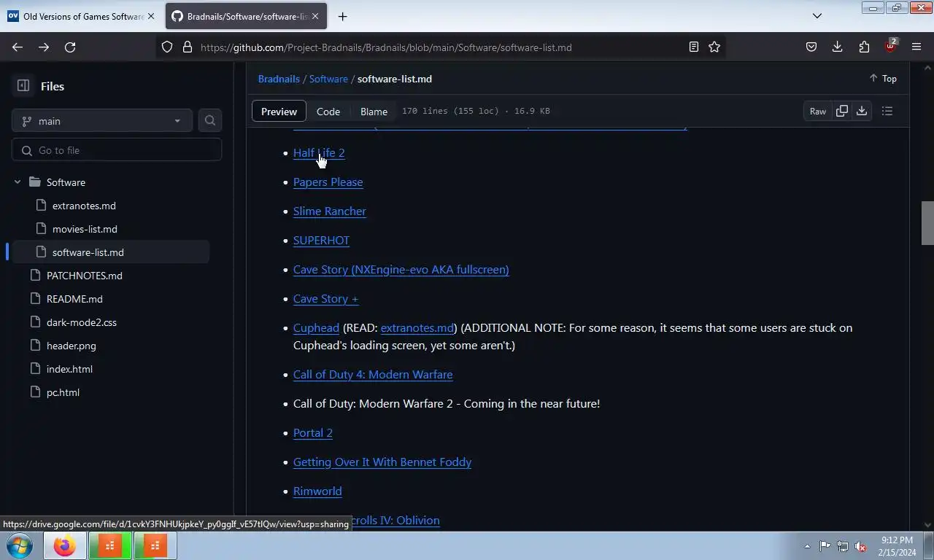
Task: Open the browser downloads panel
Action: click(x=838, y=47)
